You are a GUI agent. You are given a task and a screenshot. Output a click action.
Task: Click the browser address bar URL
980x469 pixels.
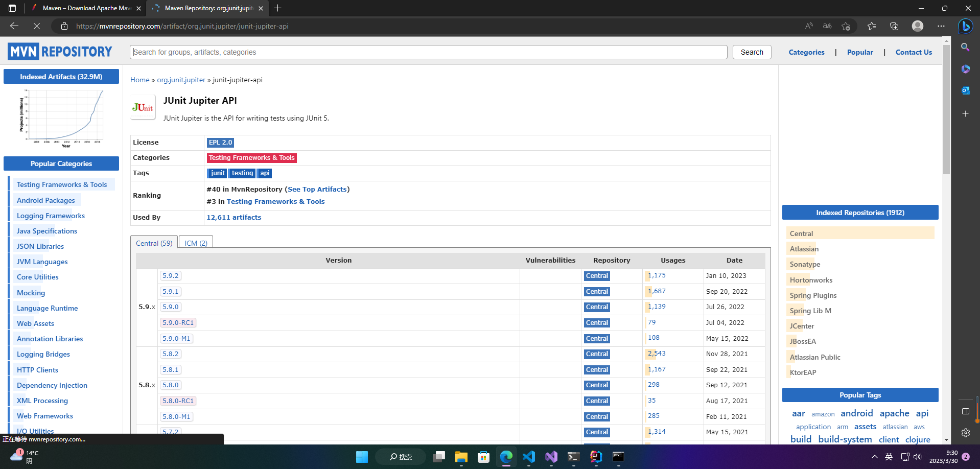point(182,26)
